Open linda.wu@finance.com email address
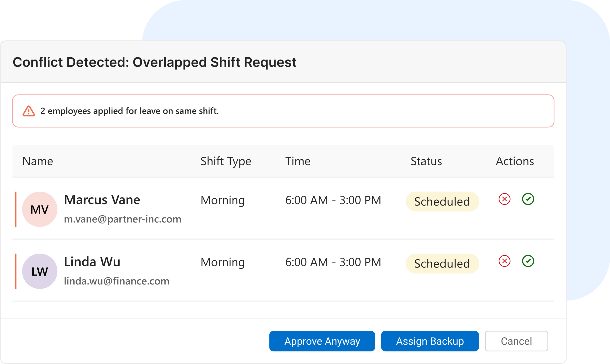 point(117,281)
